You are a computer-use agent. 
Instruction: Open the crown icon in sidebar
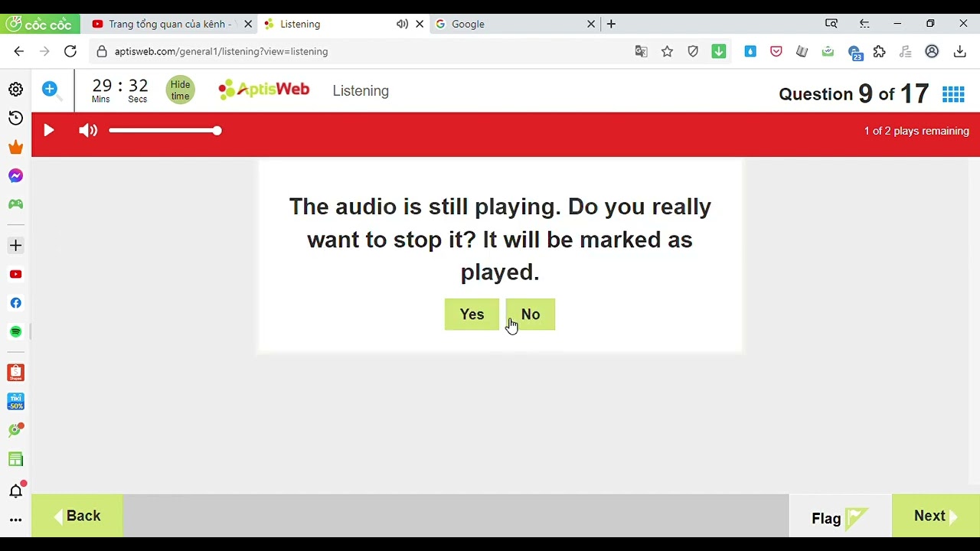pyautogui.click(x=15, y=147)
